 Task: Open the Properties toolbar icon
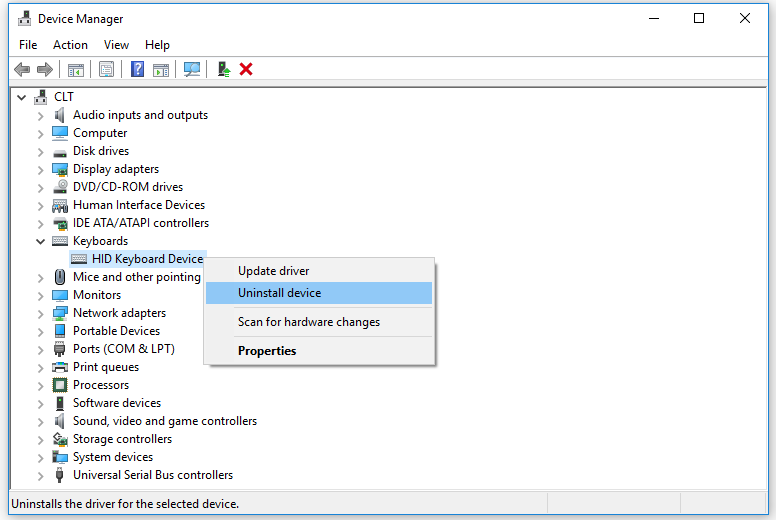106,69
